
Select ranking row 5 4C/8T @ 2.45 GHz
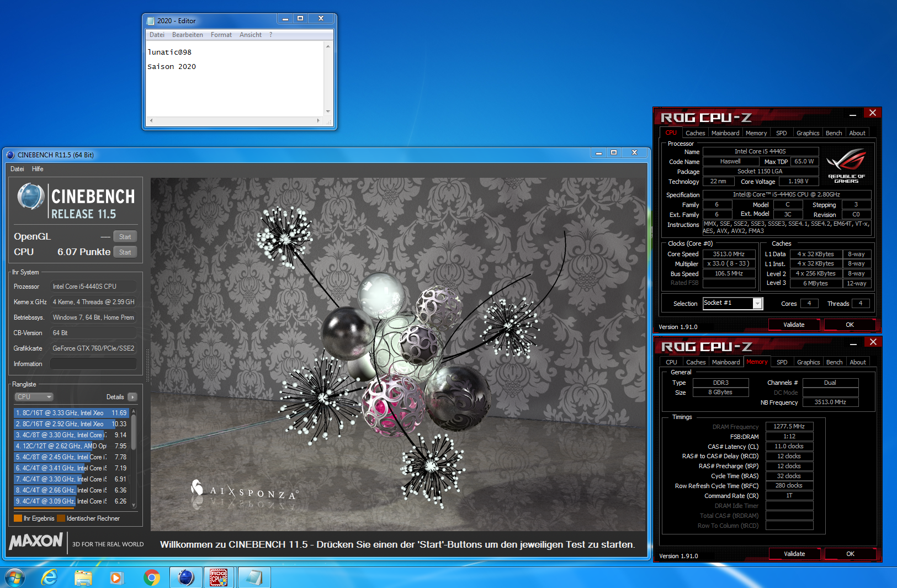[x=71, y=457]
